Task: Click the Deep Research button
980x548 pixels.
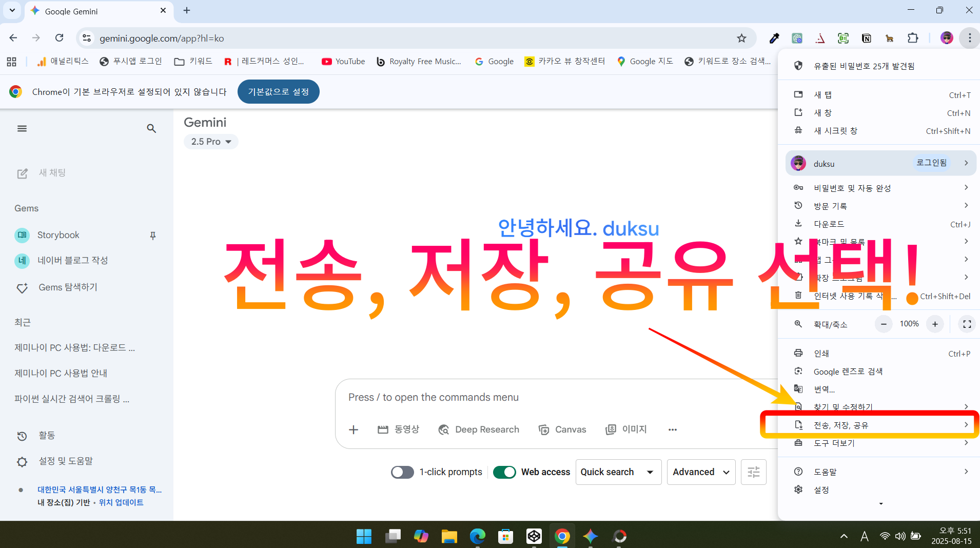Action: coord(479,429)
